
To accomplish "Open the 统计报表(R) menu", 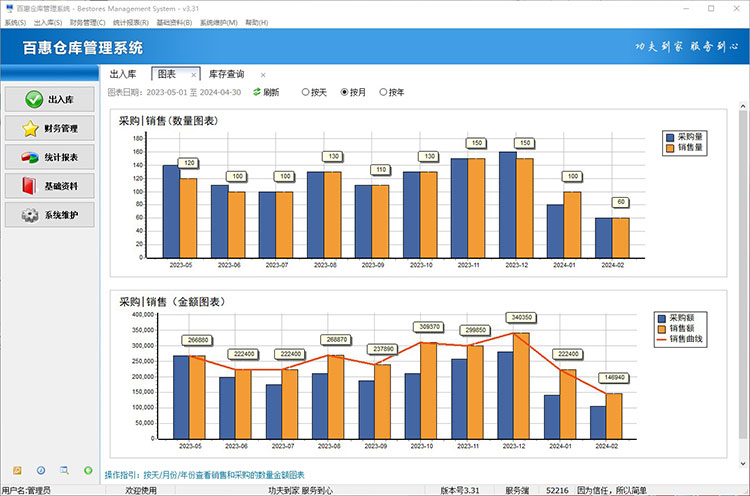I will [131, 22].
